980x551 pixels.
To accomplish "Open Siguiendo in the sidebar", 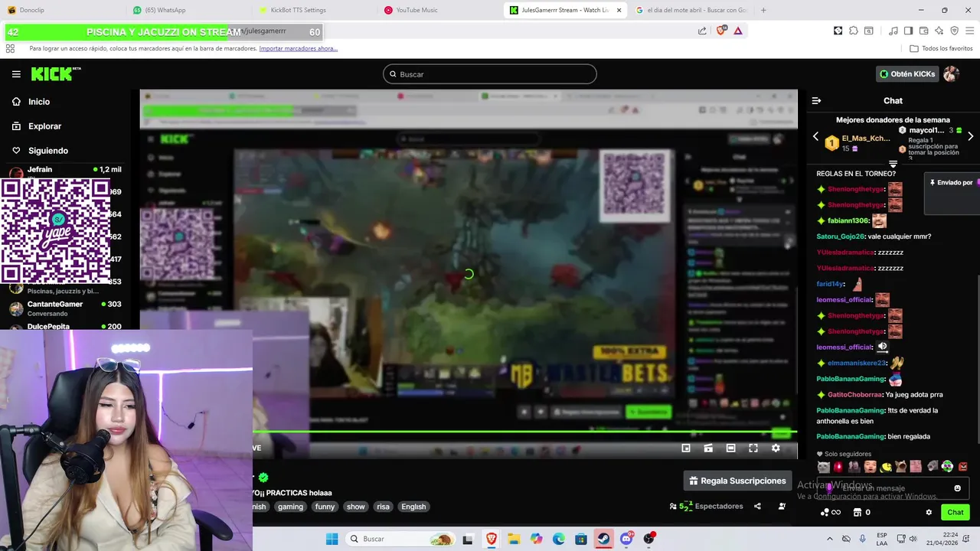I will [x=40, y=151].
